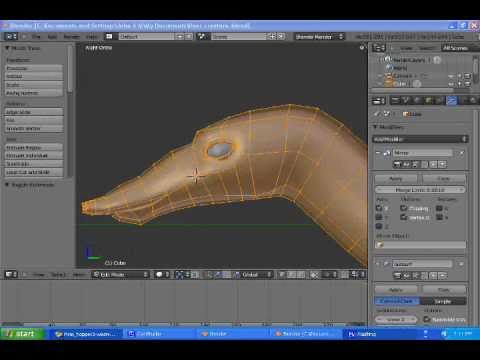Switch to the properties tab after Modifiers

[462, 100]
